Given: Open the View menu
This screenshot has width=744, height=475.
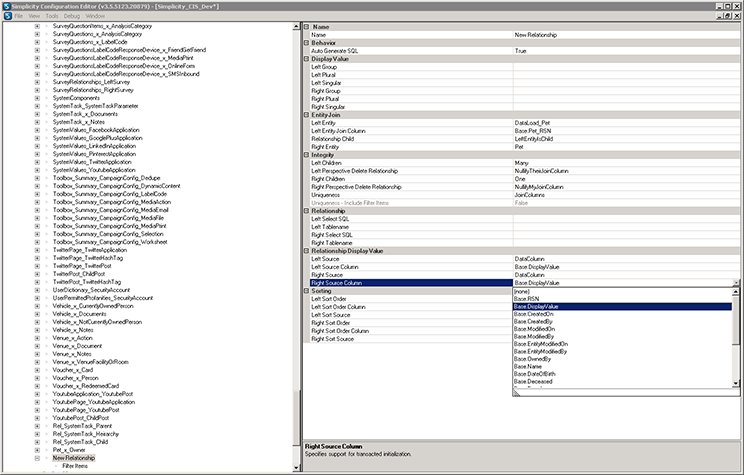Looking at the screenshot, I should pos(34,16).
